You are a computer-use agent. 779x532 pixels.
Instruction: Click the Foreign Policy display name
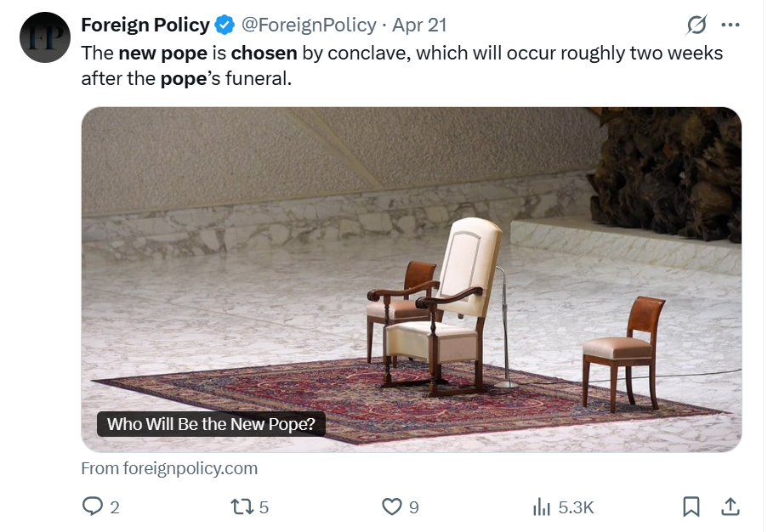[x=145, y=25]
